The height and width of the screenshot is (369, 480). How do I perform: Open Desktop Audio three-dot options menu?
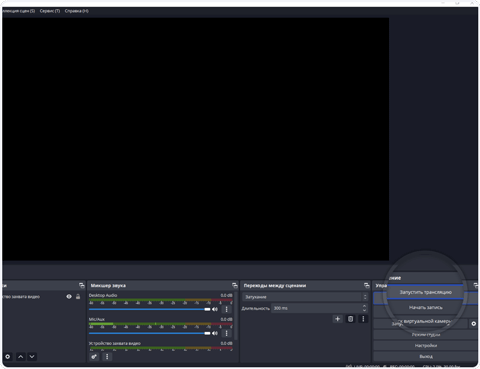coord(227,309)
